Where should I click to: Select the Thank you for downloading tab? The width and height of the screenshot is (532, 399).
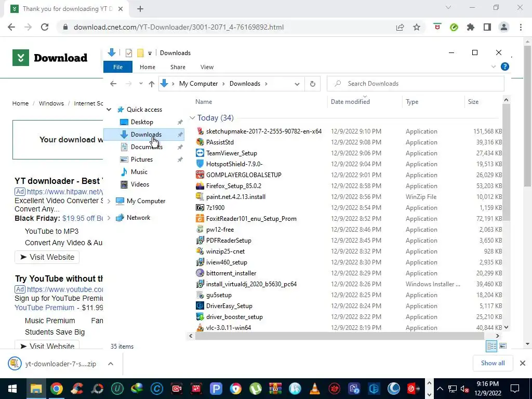click(66, 9)
